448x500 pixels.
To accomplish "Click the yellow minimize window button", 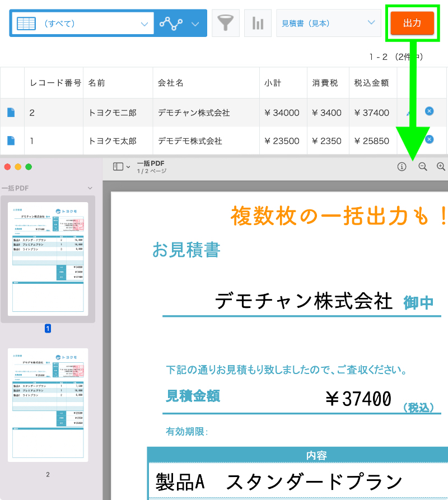I will coord(18,167).
